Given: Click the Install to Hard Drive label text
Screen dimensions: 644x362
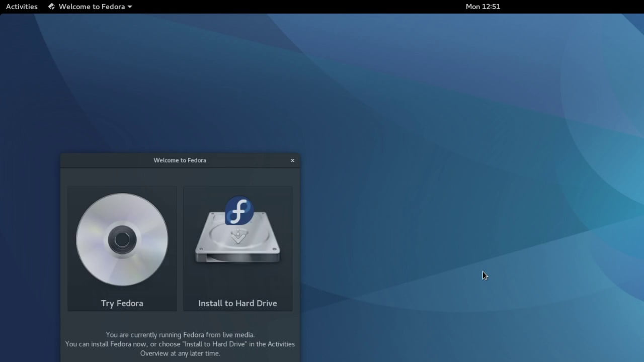Looking at the screenshot, I should click(x=237, y=303).
